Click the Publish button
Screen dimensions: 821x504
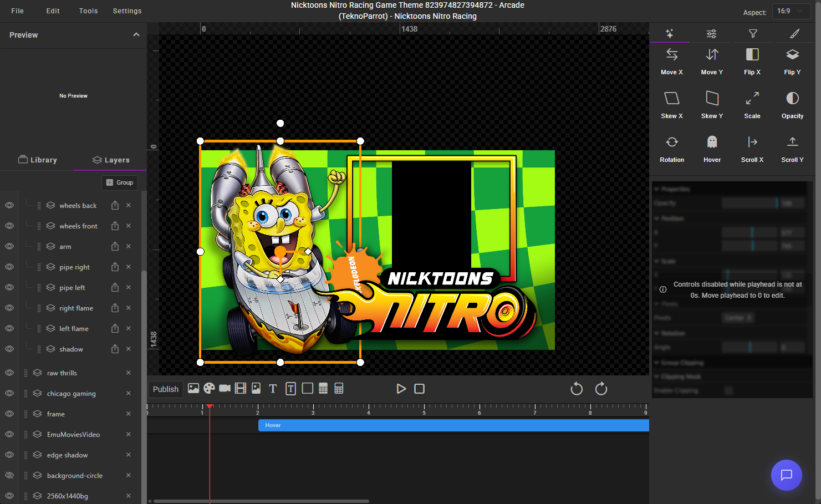pos(165,389)
